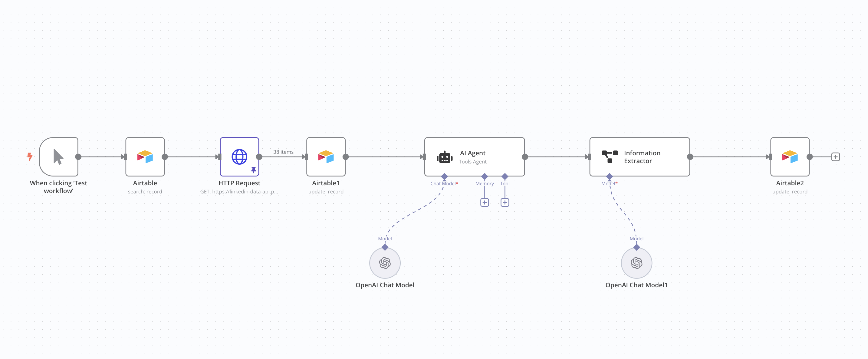Screen dimensions: 868x359
Task: Click the input connector of Information Extractor
Action: [589, 157]
